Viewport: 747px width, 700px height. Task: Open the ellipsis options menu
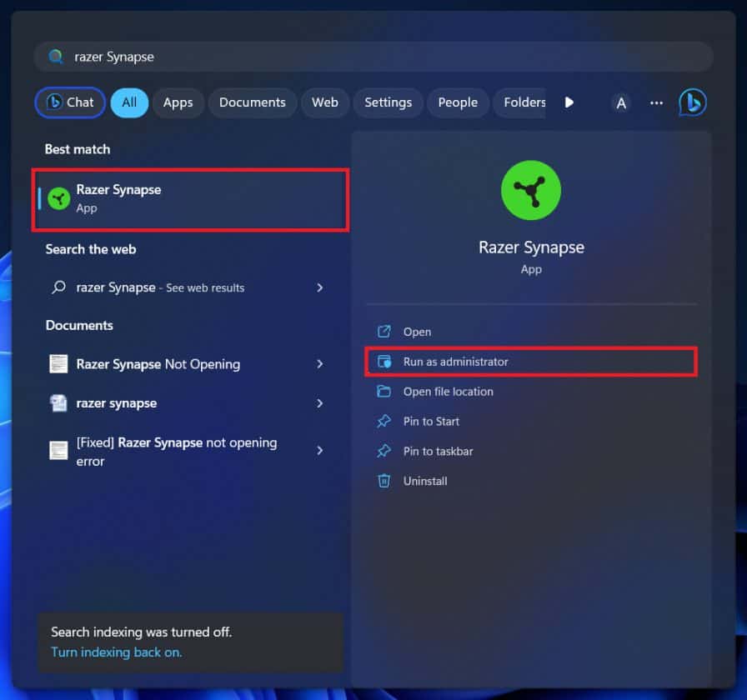(x=656, y=102)
